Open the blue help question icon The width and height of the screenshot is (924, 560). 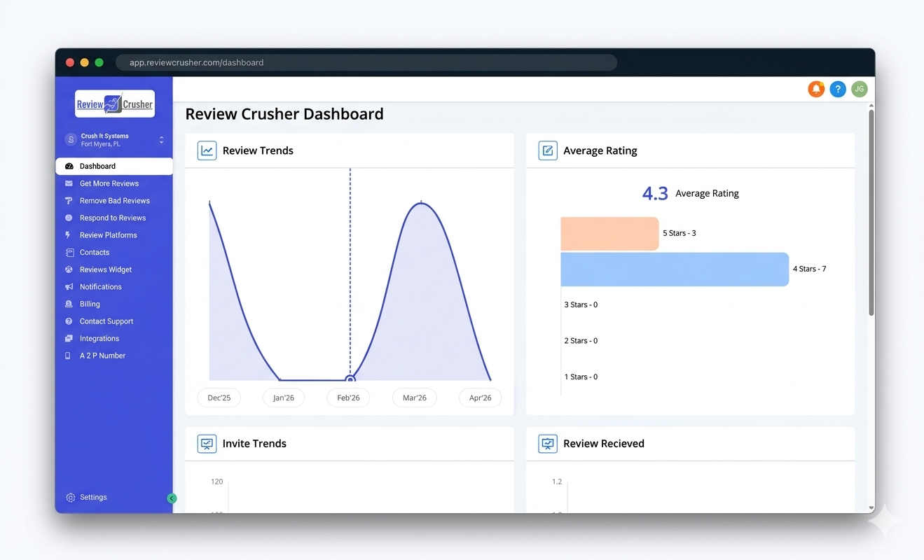click(838, 89)
